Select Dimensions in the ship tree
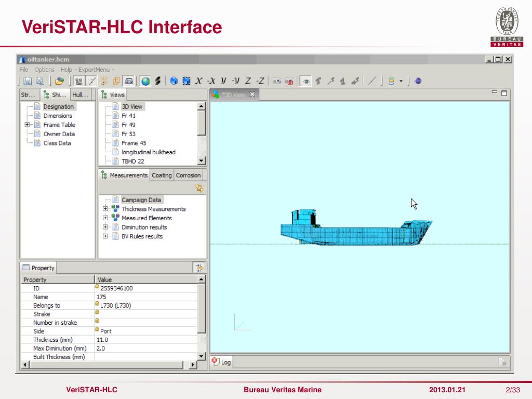Screen dimensions: 532x399 pos(58,116)
